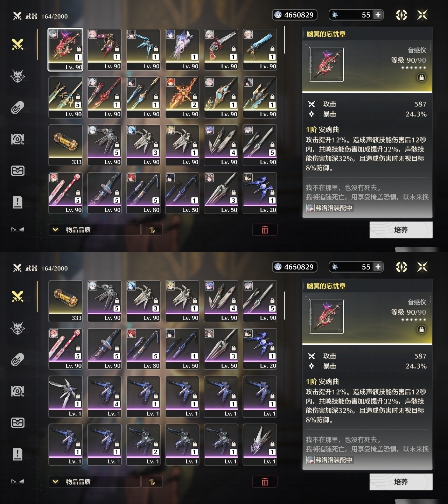The width and height of the screenshot is (448, 504).
Task: Open the gear-disc tab in lower sidebar
Action: tap(17, 391)
